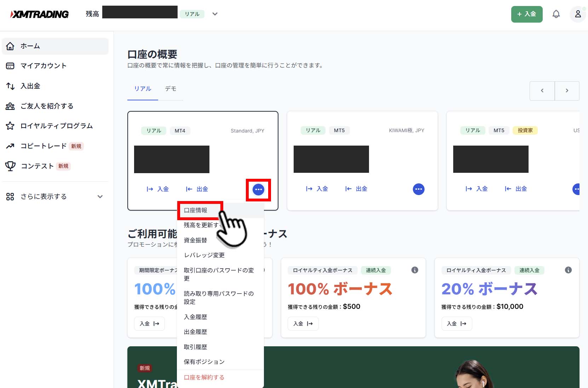The width and height of the screenshot is (588, 388).
Task: Click the MT4 tag on the Standard card
Action: tap(180, 131)
